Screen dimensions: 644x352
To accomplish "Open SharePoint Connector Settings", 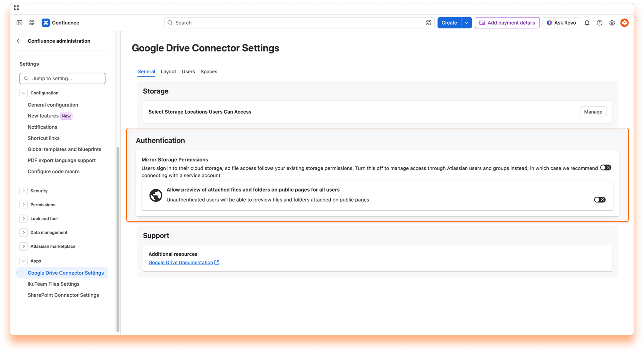I will pyautogui.click(x=63, y=295).
